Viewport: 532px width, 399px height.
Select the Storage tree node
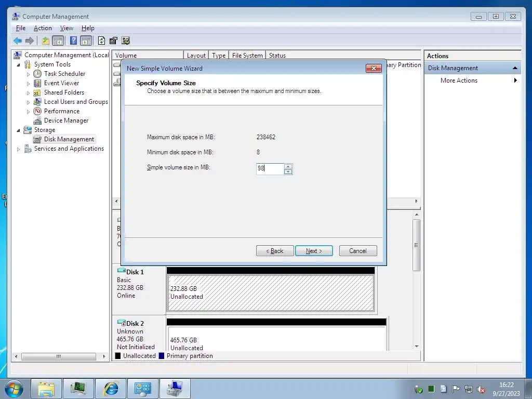click(x=45, y=130)
